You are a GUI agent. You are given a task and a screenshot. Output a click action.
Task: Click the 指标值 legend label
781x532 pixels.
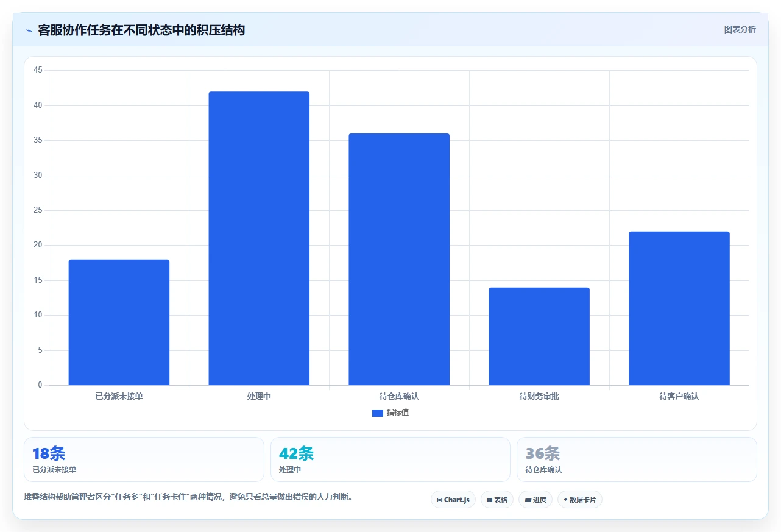click(397, 413)
